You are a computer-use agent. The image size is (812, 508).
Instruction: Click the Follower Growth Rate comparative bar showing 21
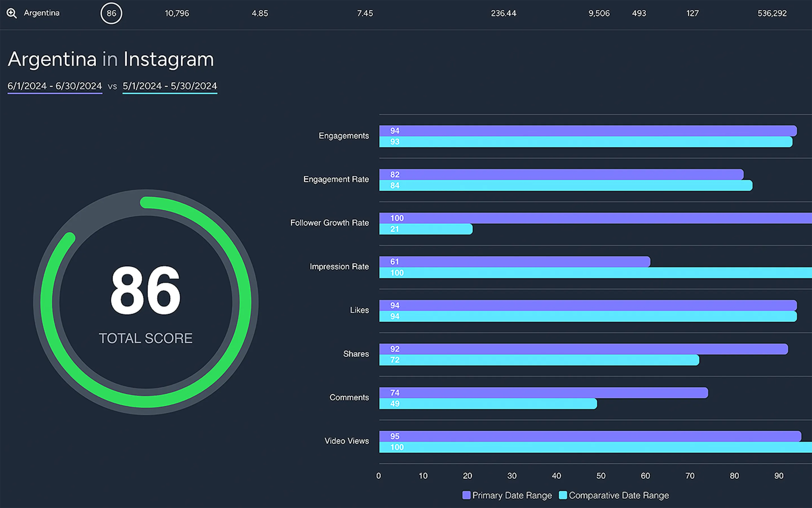click(426, 229)
